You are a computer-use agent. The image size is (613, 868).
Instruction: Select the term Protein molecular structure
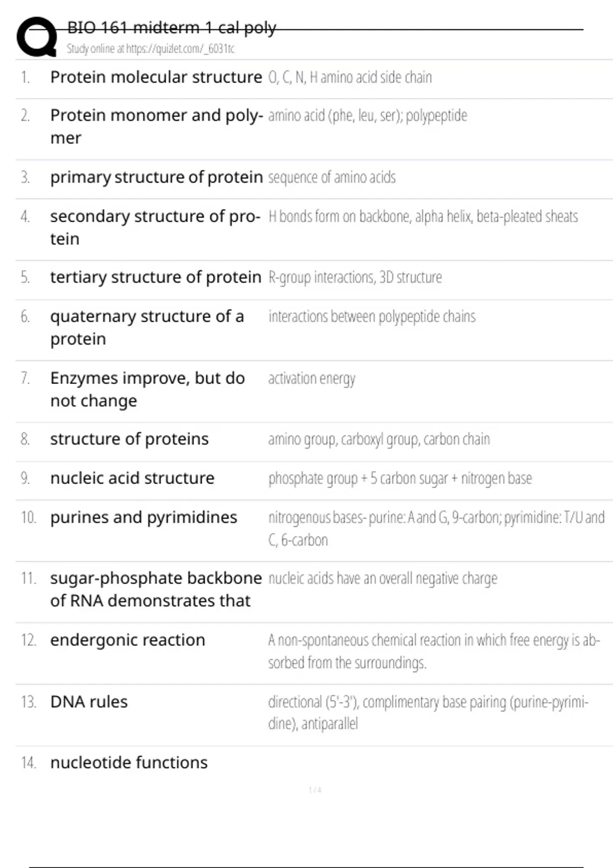(156, 77)
